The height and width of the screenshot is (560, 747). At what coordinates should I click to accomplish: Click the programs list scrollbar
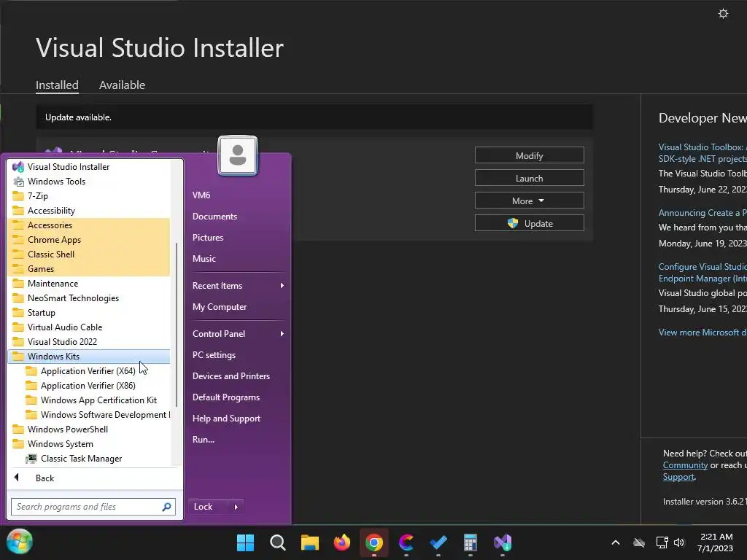[177, 324]
